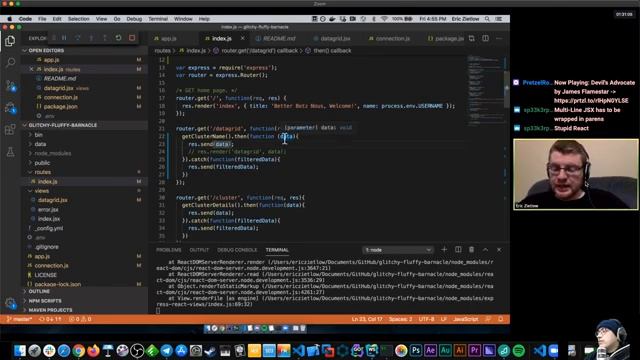Expand the data folder

point(40,144)
